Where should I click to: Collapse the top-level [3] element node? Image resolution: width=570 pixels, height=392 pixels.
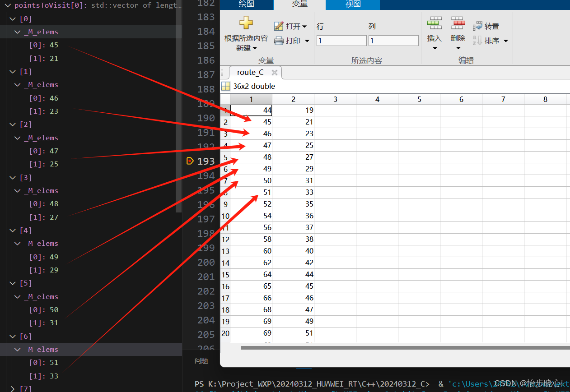(x=13, y=178)
